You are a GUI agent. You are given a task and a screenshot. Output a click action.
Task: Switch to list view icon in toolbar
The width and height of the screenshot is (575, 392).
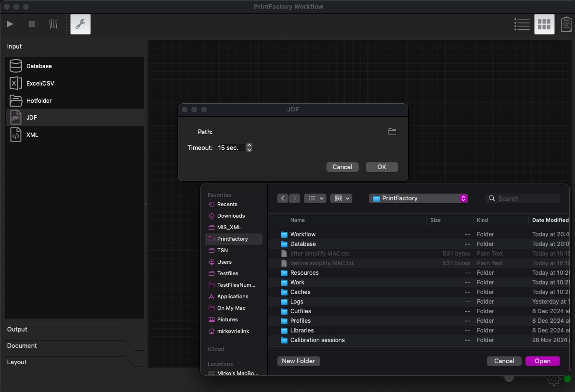pyautogui.click(x=522, y=24)
